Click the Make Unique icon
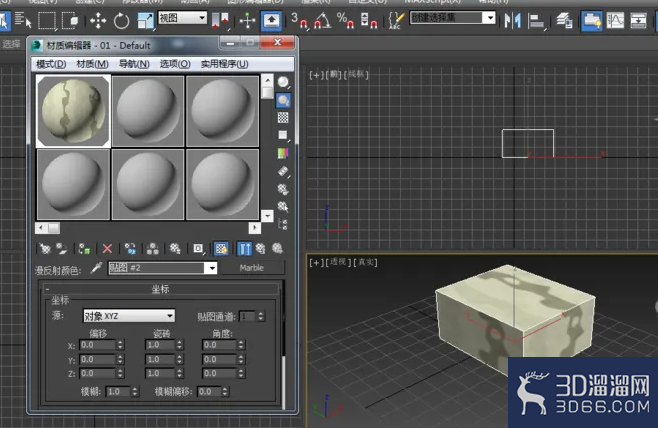Image resolution: width=658 pixels, height=428 pixels. pos(152,249)
